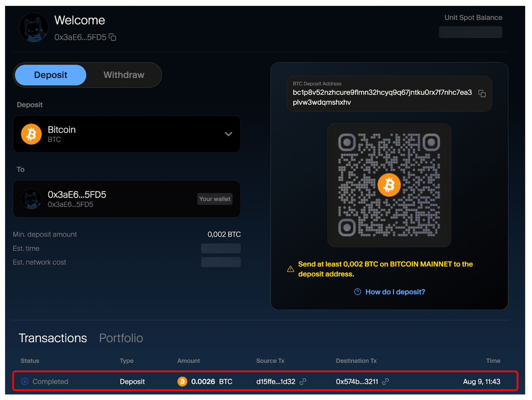Switch to the Withdraw toggle
This screenshot has height=400, width=532.
(x=124, y=75)
